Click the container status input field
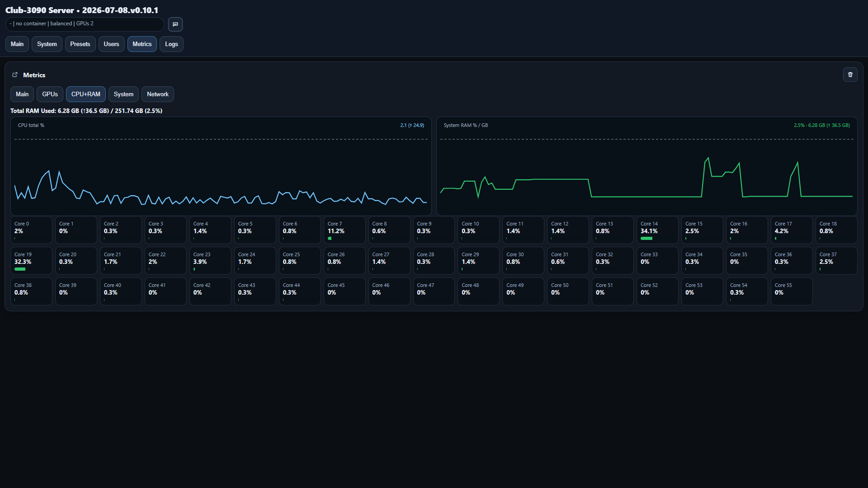 (85, 24)
